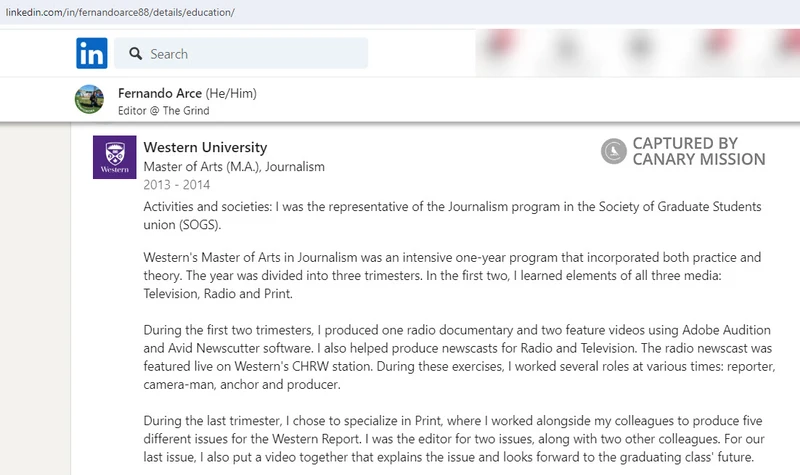The image size is (800, 475).
Task: Select the linkedin.com URL in address bar
Action: 120,12
